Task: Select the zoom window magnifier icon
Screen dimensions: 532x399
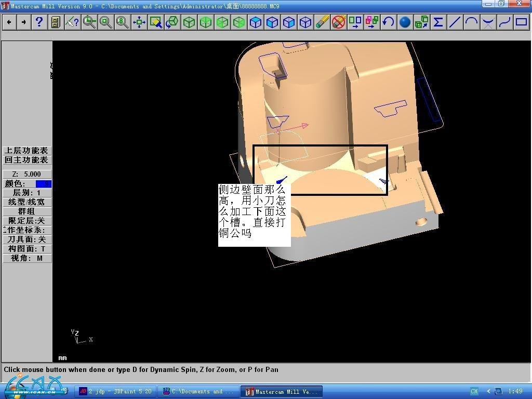Action: (x=89, y=22)
